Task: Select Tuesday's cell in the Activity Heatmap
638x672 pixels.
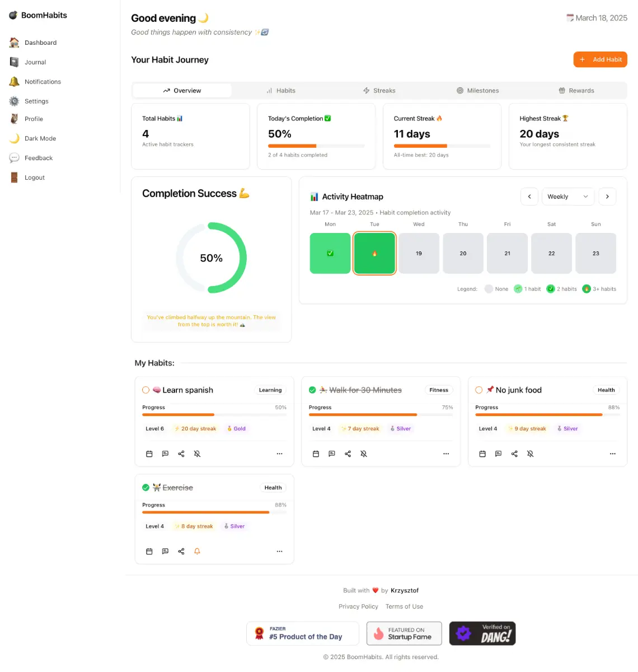Action: (x=374, y=254)
